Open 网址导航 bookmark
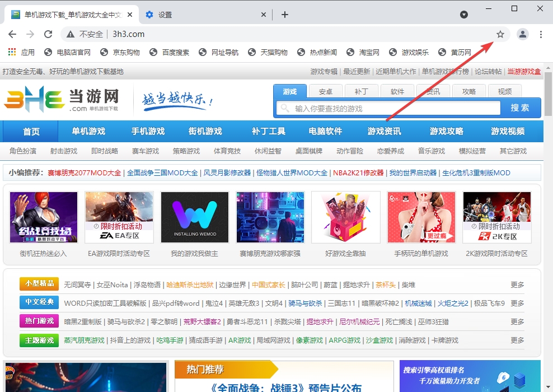The height and width of the screenshot is (392, 553). click(219, 52)
